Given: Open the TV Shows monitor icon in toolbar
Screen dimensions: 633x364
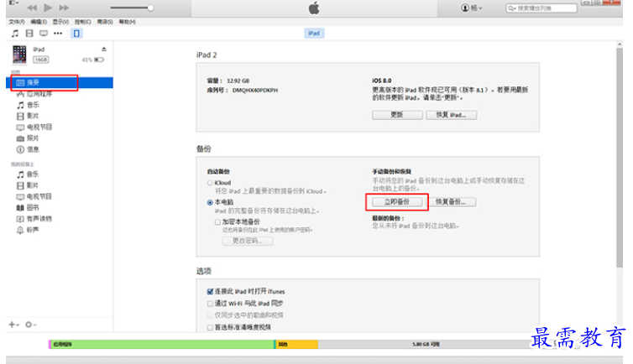Looking at the screenshot, I should click(43, 34).
